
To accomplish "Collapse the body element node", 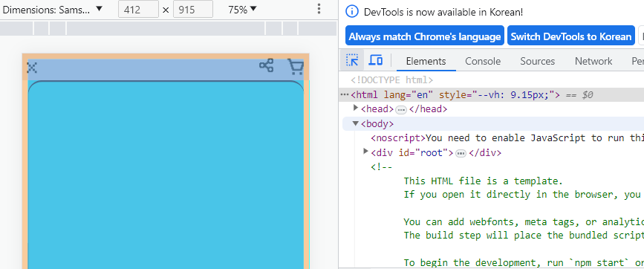I will [356, 123].
